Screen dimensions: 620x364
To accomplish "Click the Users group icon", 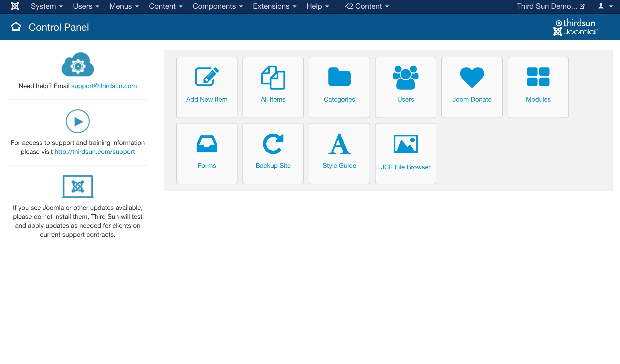I will click(405, 77).
